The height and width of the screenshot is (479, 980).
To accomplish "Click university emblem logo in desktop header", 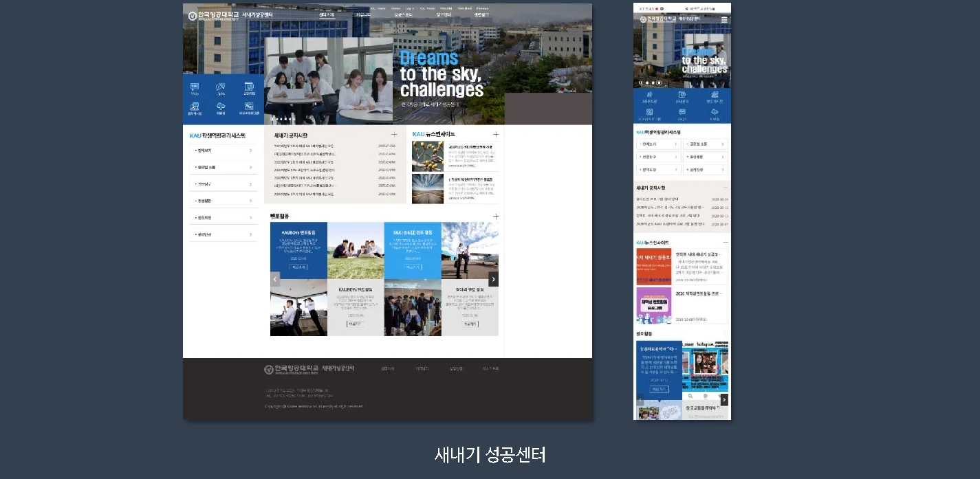I will pyautogui.click(x=193, y=15).
